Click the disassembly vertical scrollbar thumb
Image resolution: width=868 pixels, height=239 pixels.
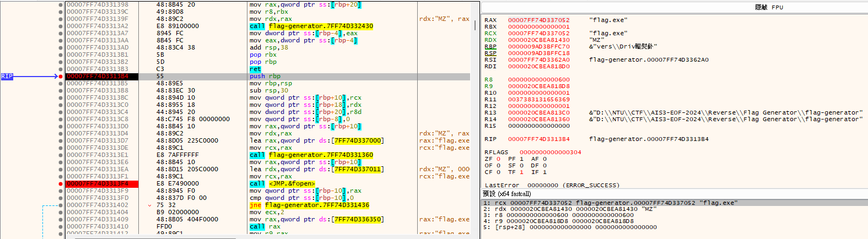(475, 25)
